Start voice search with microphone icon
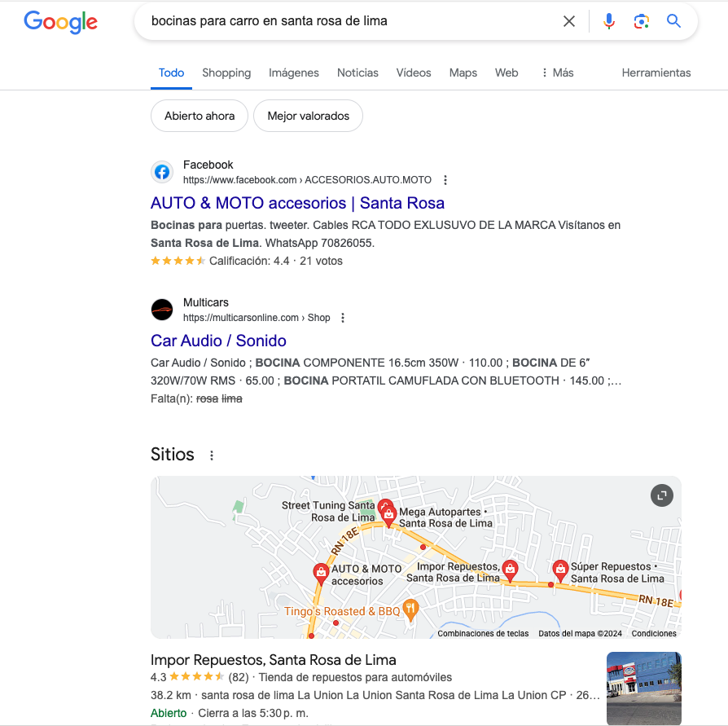Screen dimensions: 728x726 click(608, 21)
